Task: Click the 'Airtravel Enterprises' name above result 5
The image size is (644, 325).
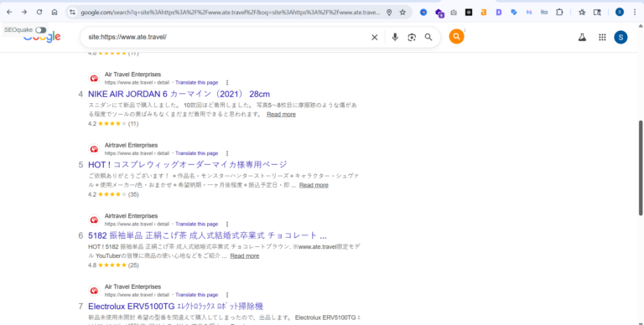Action: point(131,145)
